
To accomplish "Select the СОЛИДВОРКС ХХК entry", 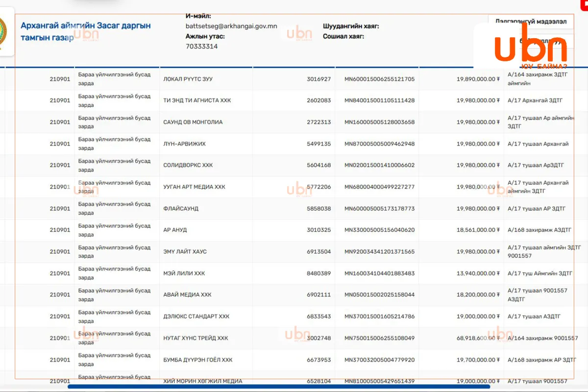I will (x=294, y=165).
